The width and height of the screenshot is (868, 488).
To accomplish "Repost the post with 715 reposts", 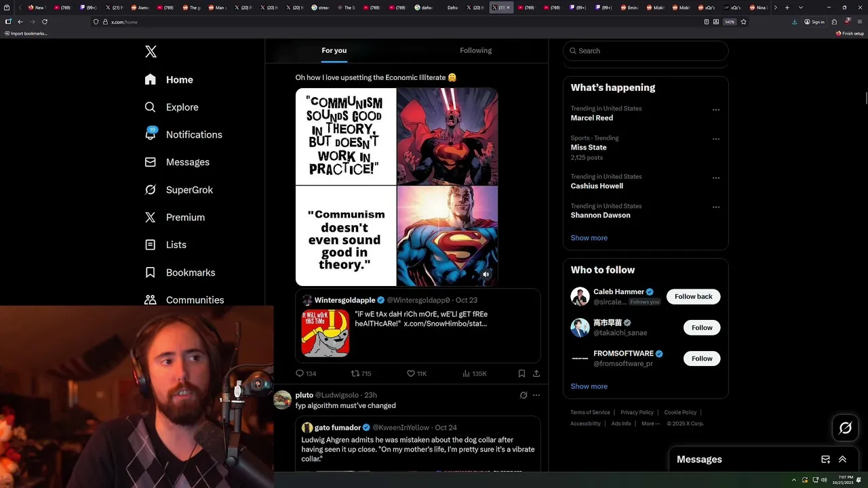I will (x=361, y=373).
